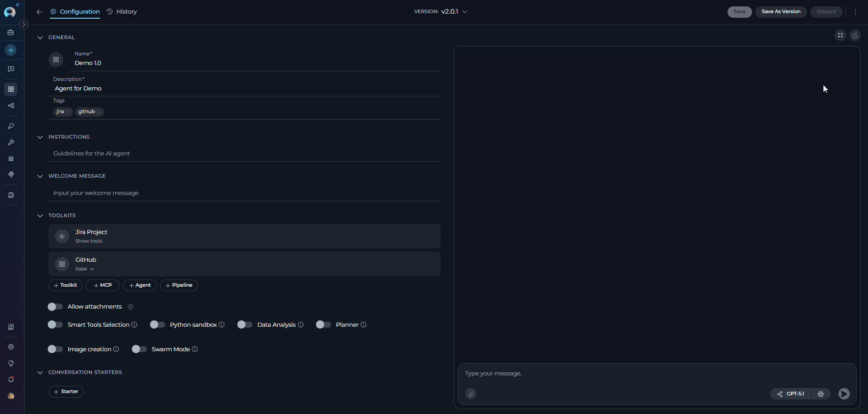
Task: Enable Allow attachments toggle
Action: (55, 307)
